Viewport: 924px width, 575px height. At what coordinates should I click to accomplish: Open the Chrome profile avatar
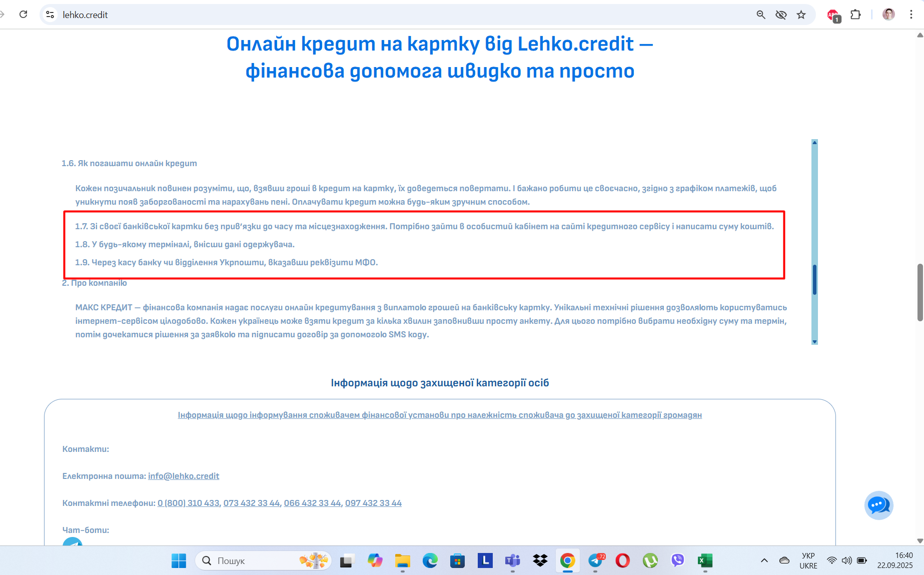[x=888, y=15]
